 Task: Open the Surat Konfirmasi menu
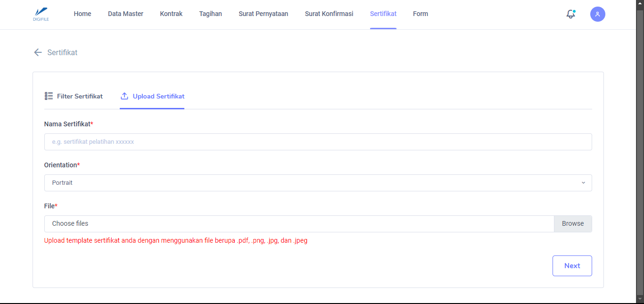click(329, 14)
